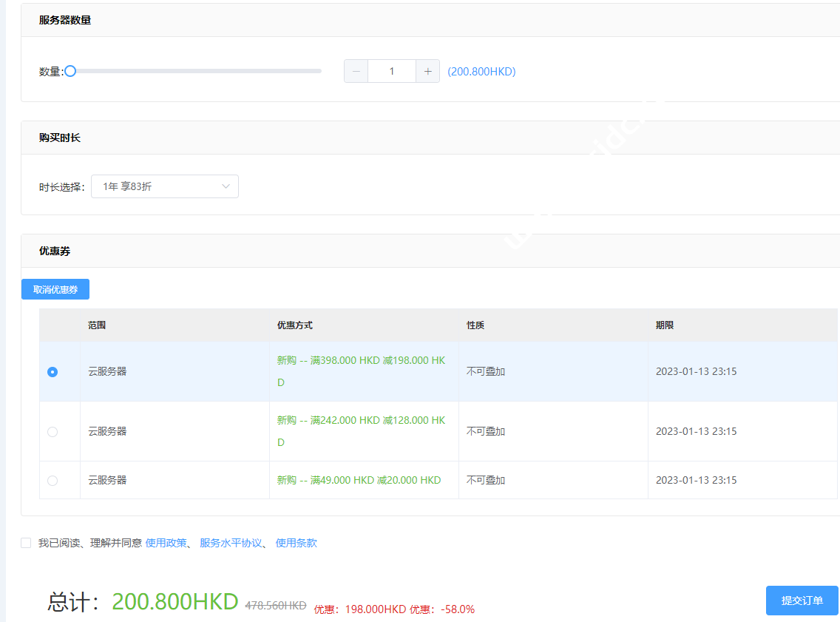Click the 提交订单 submit button
840x622 pixels.
coord(802,601)
